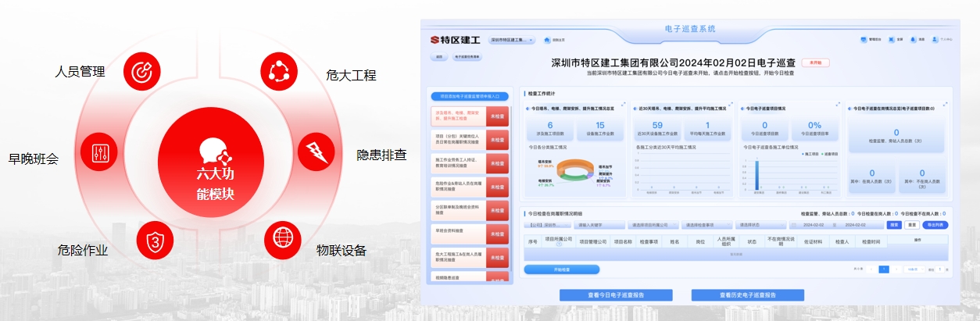Go to next page arrow in pagination
980x321 pixels.
897,269
